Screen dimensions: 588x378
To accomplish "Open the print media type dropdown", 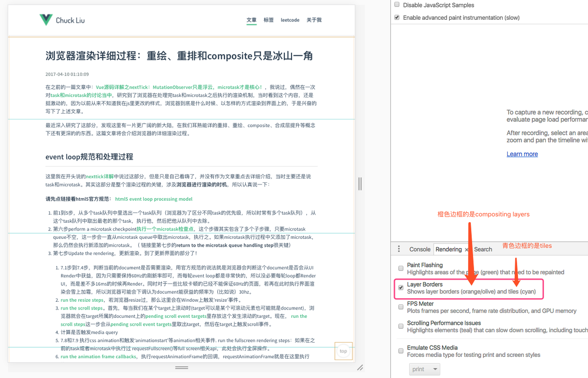I will pos(424,369).
